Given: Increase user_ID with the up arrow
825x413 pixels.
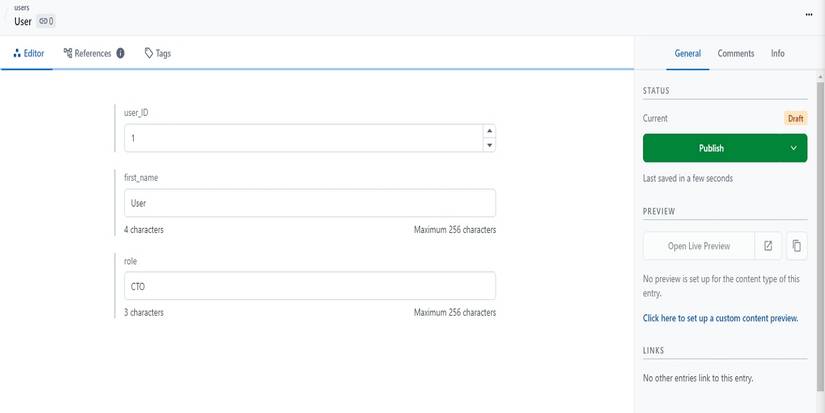Looking at the screenshot, I should point(489,131).
